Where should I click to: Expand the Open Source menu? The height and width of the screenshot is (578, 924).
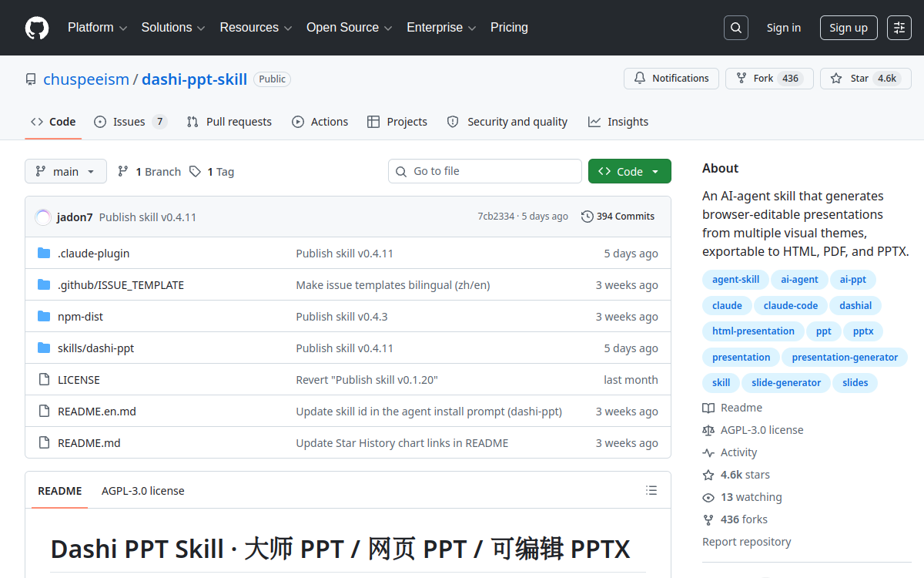[350, 28]
